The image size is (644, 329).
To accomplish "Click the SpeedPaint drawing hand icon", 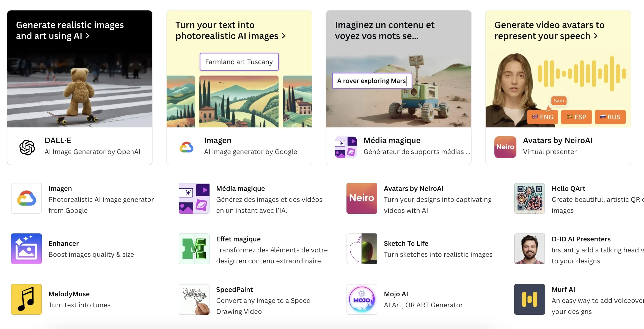I will pos(194,299).
